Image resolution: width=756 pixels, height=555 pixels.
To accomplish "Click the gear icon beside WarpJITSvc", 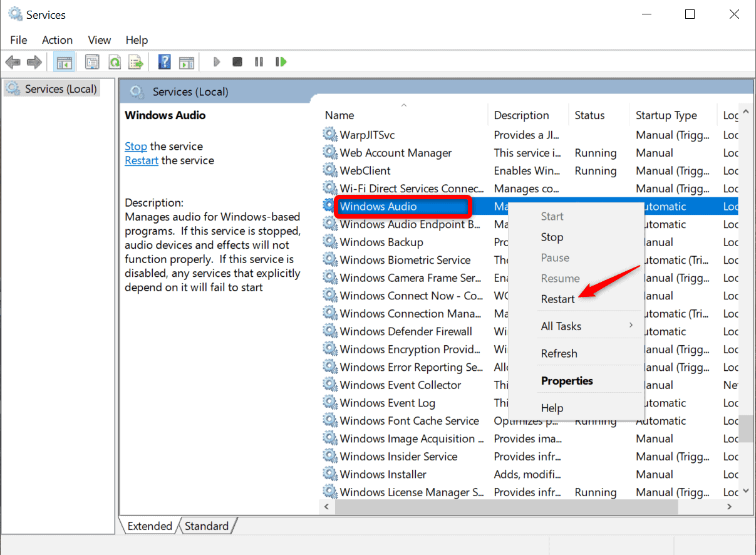I will 330,135.
